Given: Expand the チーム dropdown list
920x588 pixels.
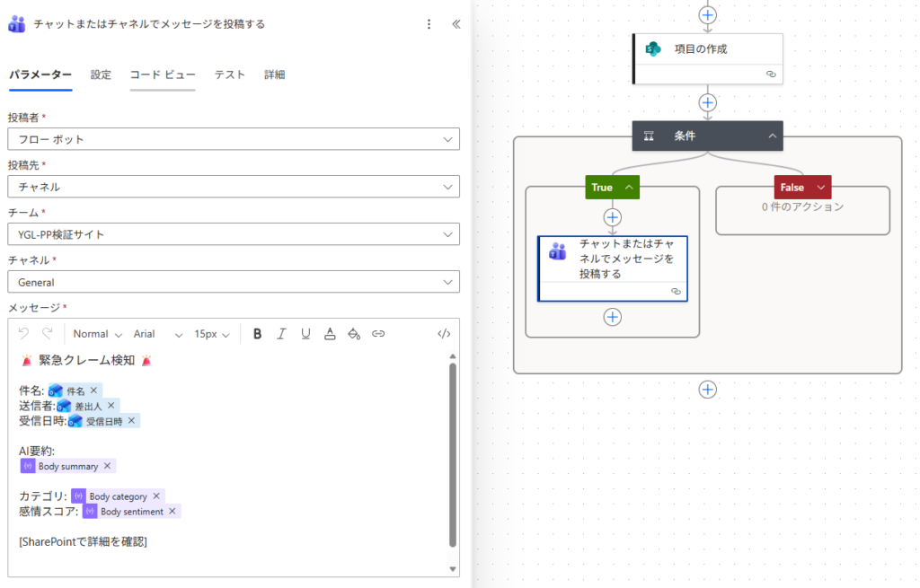Looking at the screenshot, I should [x=234, y=234].
